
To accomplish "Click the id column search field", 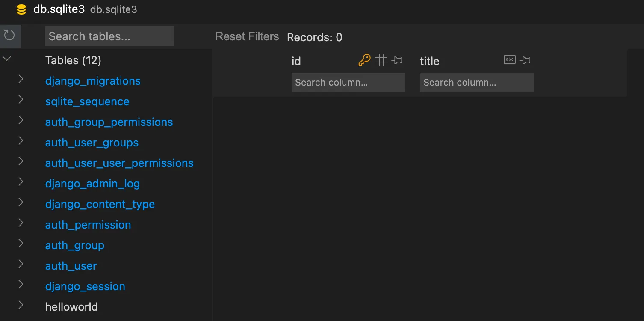I will [x=348, y=82].
